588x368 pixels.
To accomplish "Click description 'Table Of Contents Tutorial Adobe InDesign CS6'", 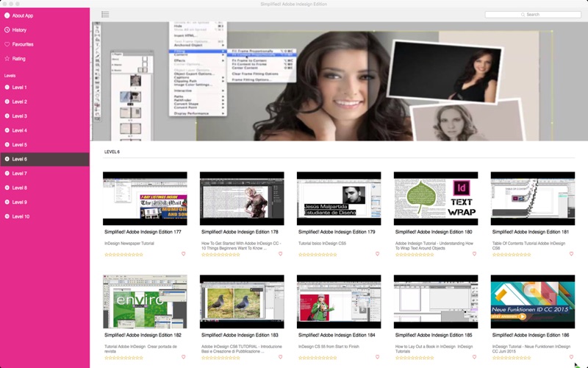I will 528,246.
